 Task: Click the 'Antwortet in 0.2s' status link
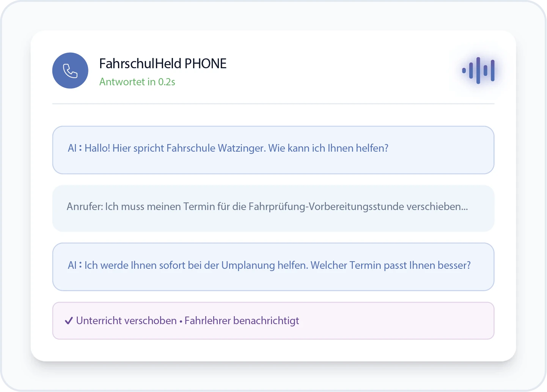pyautogui.click(x=137, y=82)
